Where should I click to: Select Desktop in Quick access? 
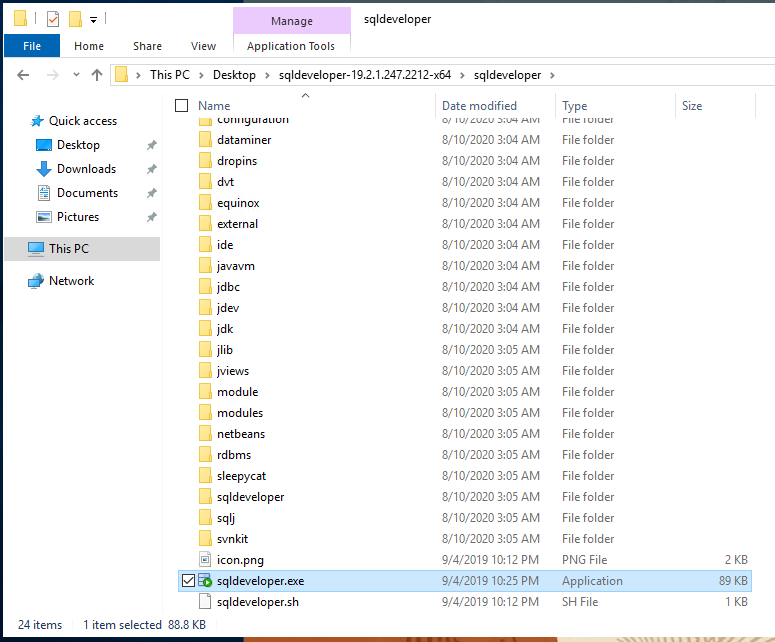pyautogui.click(x=78, y=145)
